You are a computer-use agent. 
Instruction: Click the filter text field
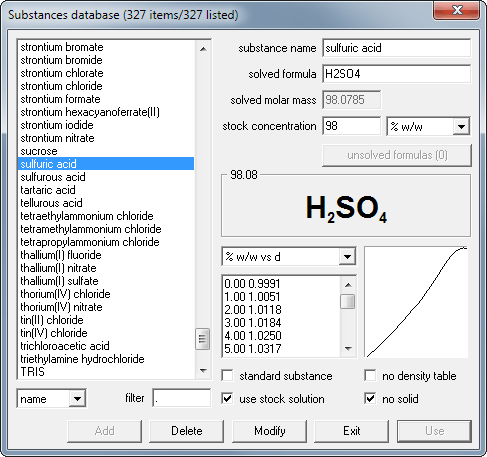pos(182,398)
